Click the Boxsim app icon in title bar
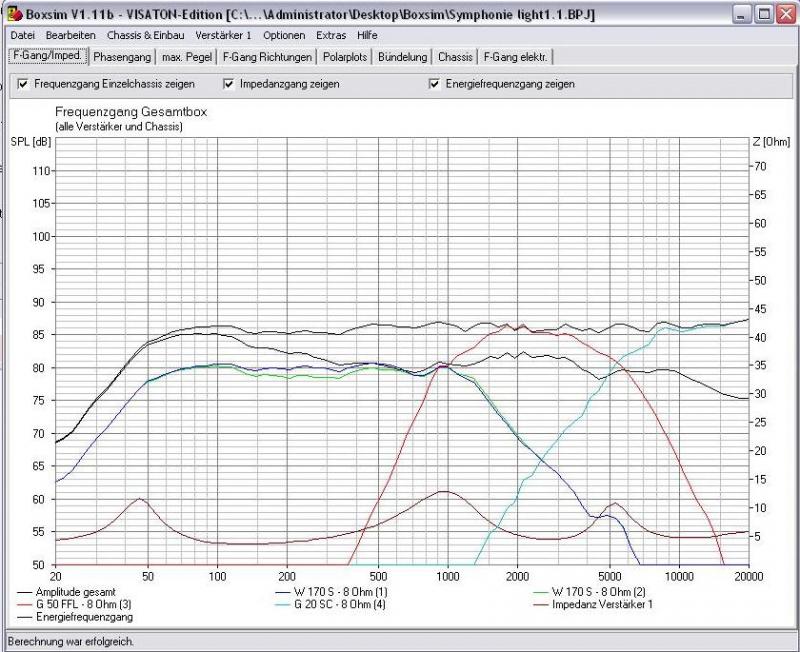 click(x=14, y=14)
